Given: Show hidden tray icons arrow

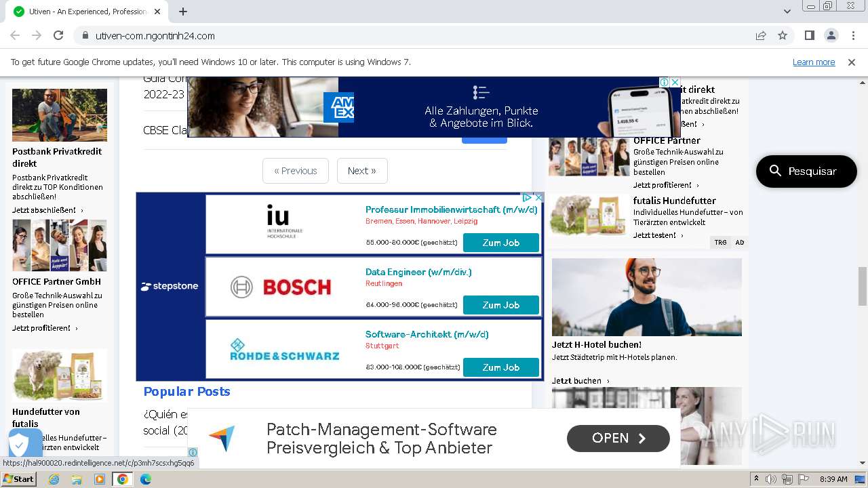Looking at the screenshot, I should (756, 479).
